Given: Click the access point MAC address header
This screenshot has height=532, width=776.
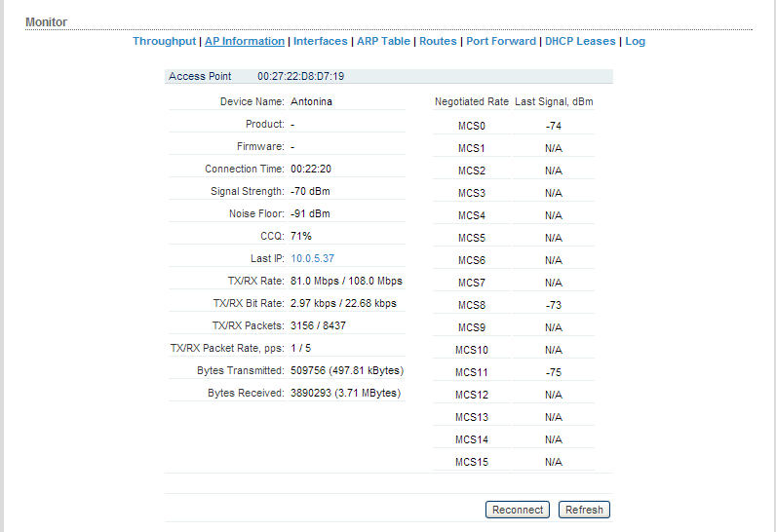Looking at the screenshot, I should 300,77.
